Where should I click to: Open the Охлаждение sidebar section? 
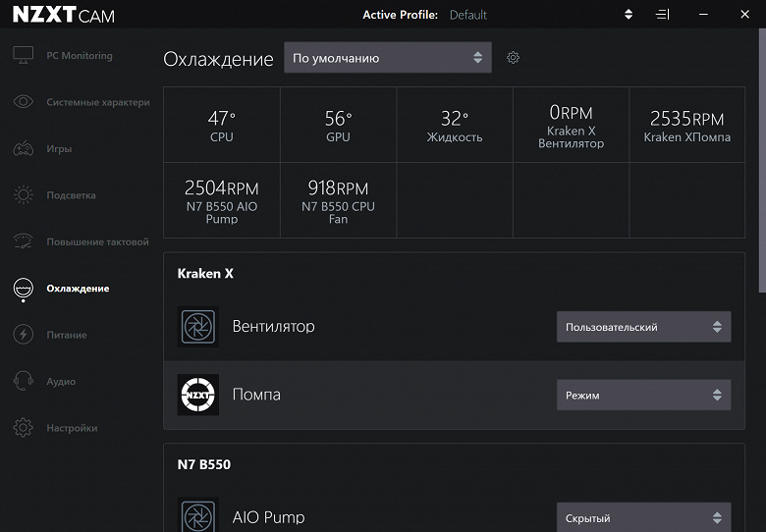77,289
